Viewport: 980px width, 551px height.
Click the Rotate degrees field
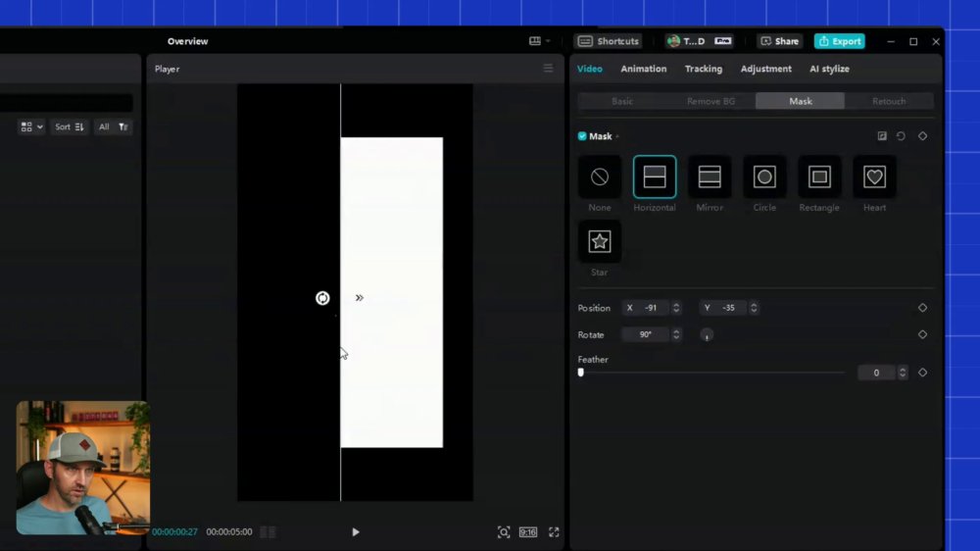(646, 334)
